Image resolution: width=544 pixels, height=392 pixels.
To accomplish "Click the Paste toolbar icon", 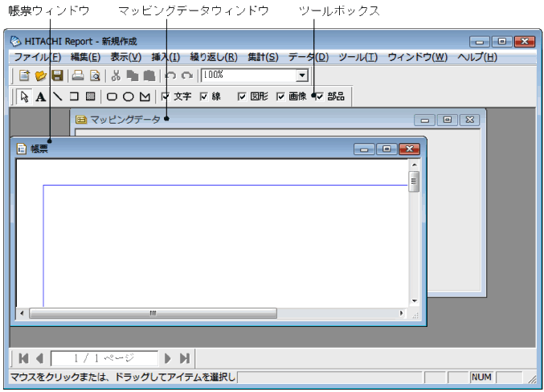I will click(149, 76).
